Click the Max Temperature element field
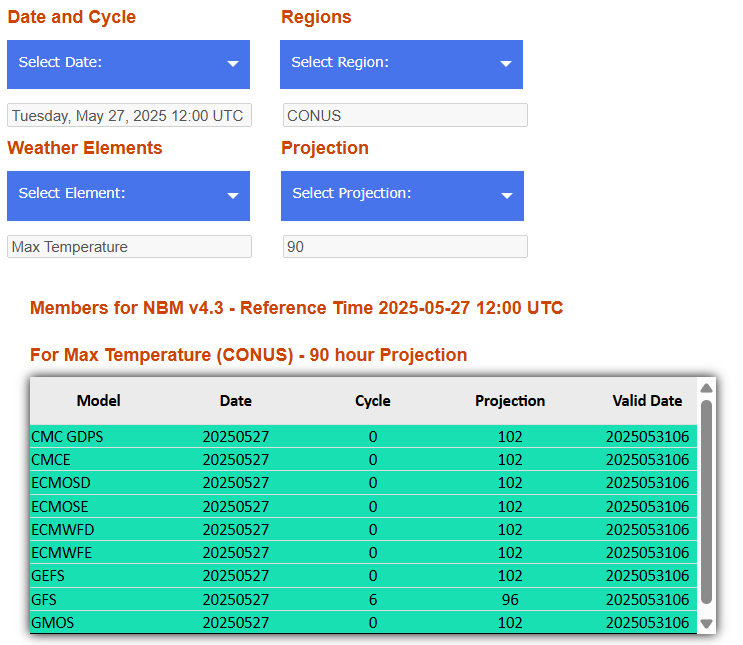This screenshot has width=743, height=645. click(x=129, y=246)
